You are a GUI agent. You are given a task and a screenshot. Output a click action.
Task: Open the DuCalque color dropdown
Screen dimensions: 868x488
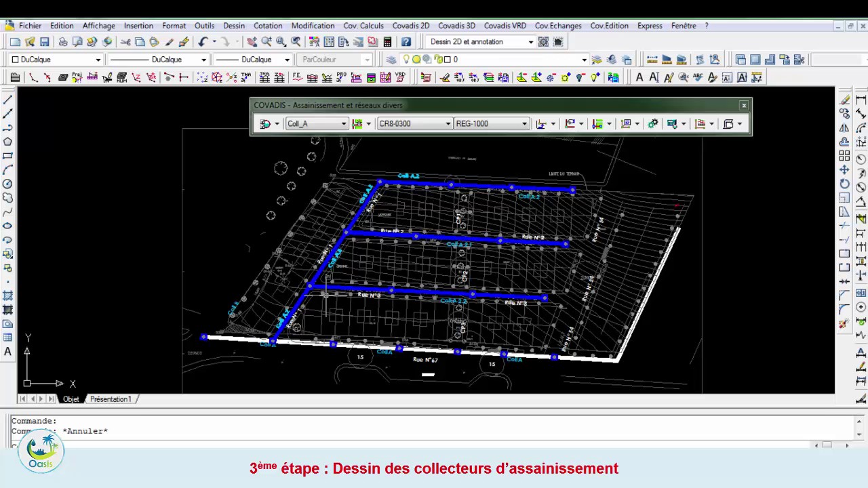(x=98, y=60)
